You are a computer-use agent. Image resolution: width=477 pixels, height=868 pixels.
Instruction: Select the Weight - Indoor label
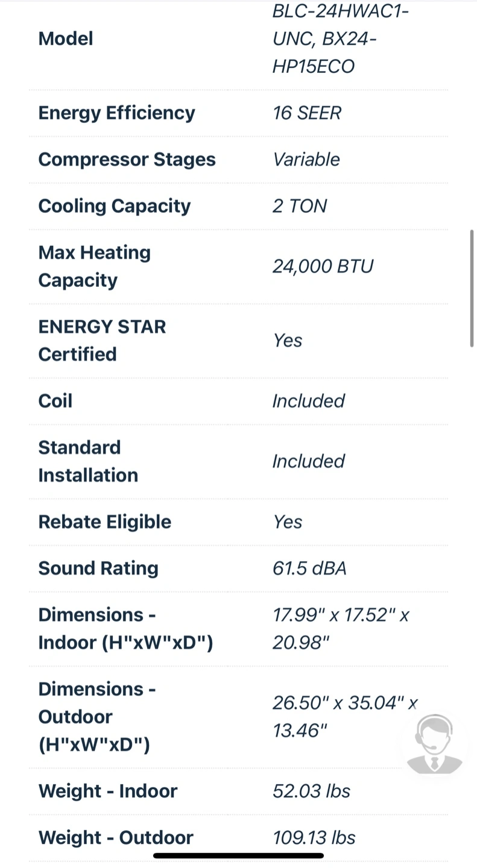coord(107,791)
